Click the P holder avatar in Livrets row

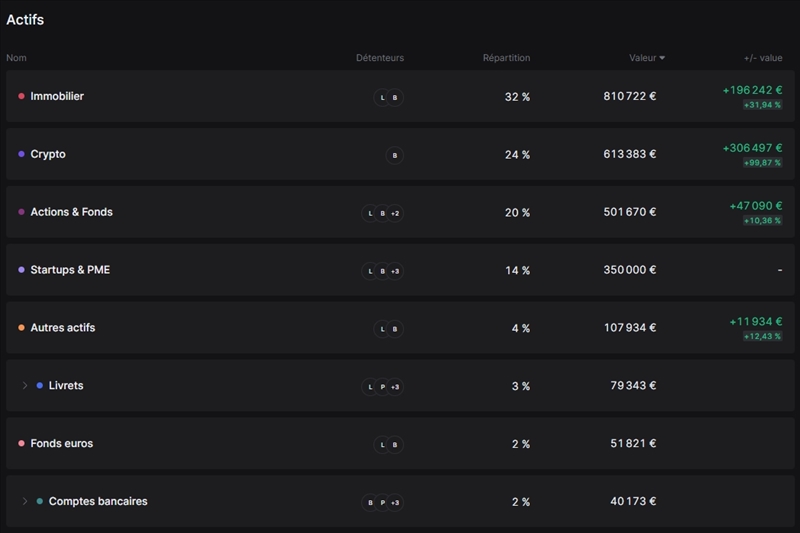tap(382, 387)
